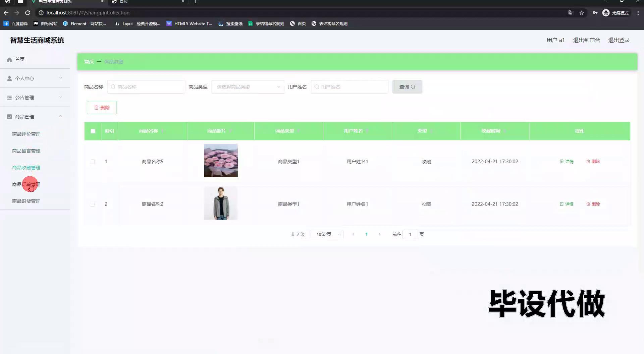This screenshot has height=354, width=644.
Task: Click the pink roses product thumbnail
Action: [x=221, y=161]
